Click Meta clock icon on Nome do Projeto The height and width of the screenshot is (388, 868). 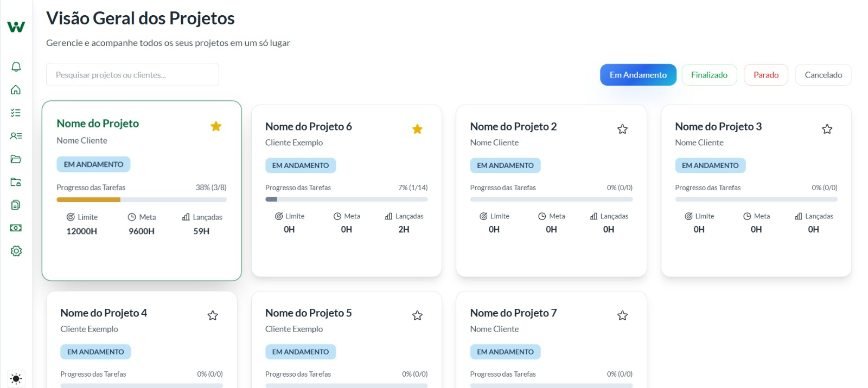(132, 217)
